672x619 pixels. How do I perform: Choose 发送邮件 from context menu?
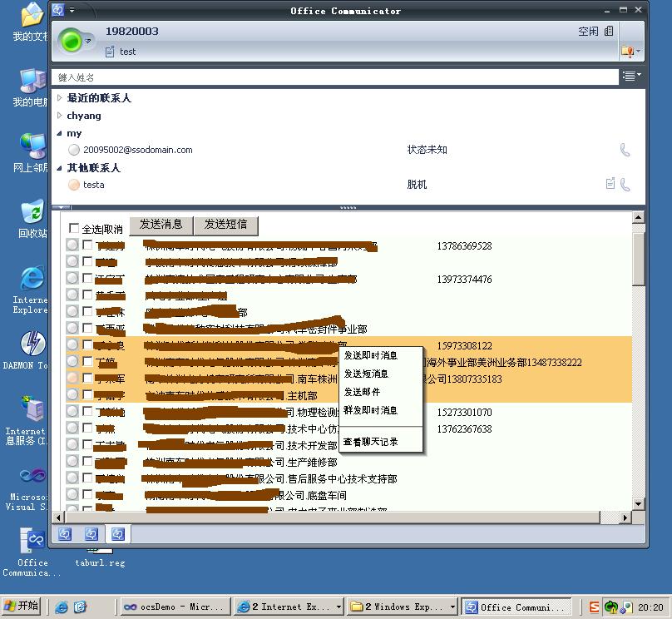[x=362, y=392]
